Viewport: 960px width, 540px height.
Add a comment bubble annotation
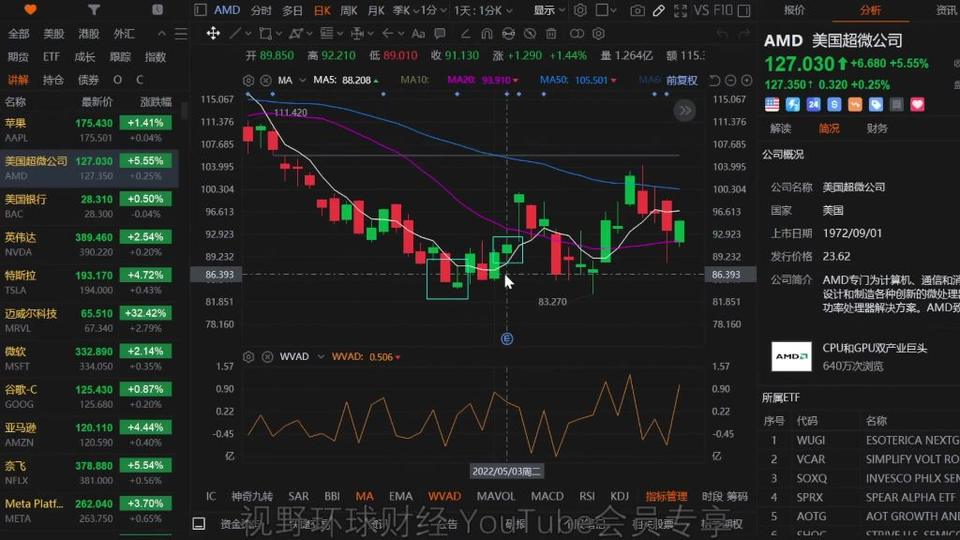click(440, 34)
